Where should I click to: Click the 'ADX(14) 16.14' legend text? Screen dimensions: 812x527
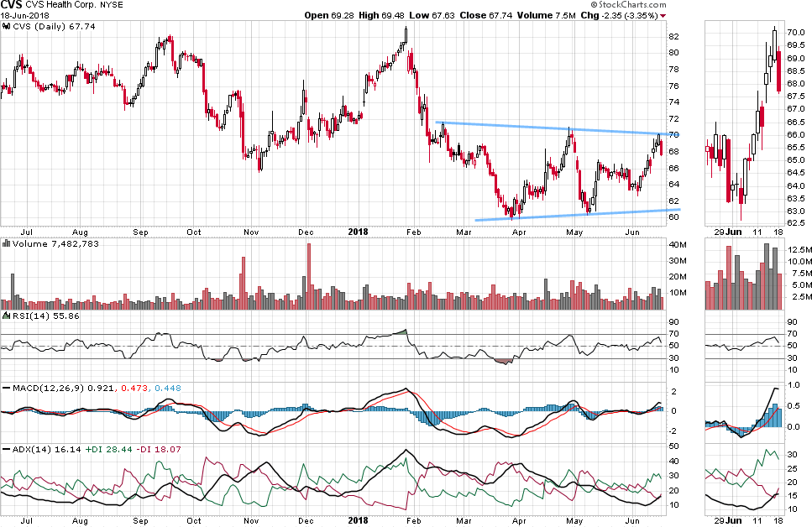[47, 449]
